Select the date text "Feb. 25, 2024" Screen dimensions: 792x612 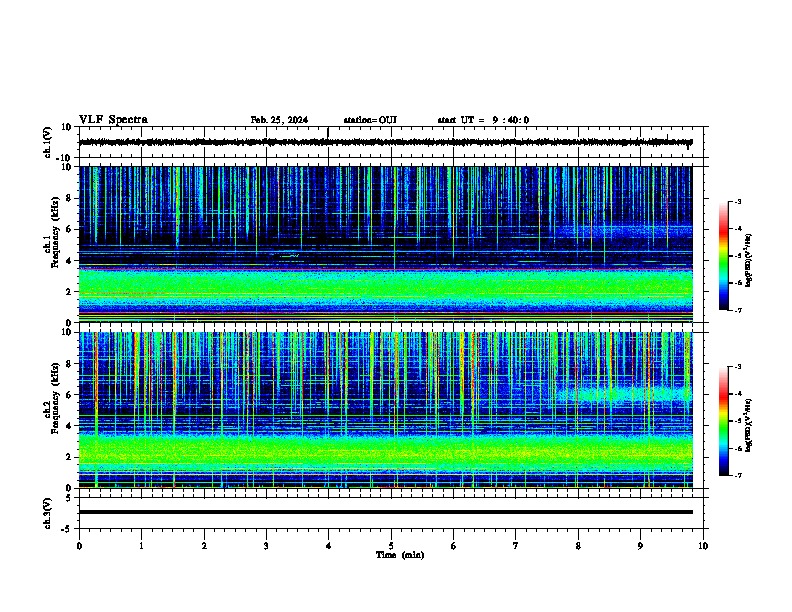tap(279, 120)
